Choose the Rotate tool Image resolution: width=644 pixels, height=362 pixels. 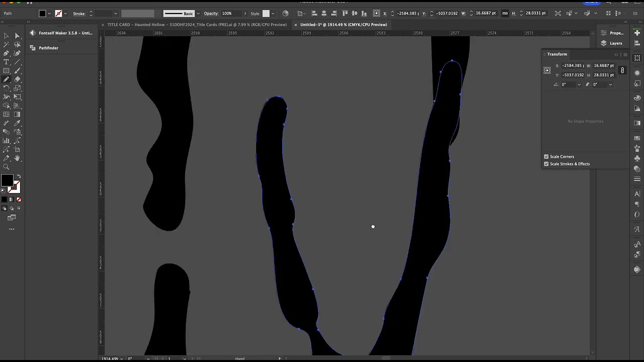6,88
